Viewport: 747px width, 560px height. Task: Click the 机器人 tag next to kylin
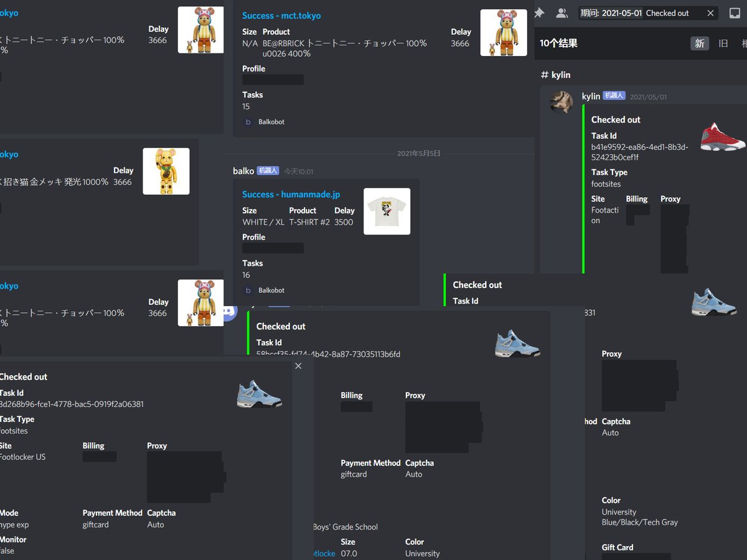click(x=614, y=96)
